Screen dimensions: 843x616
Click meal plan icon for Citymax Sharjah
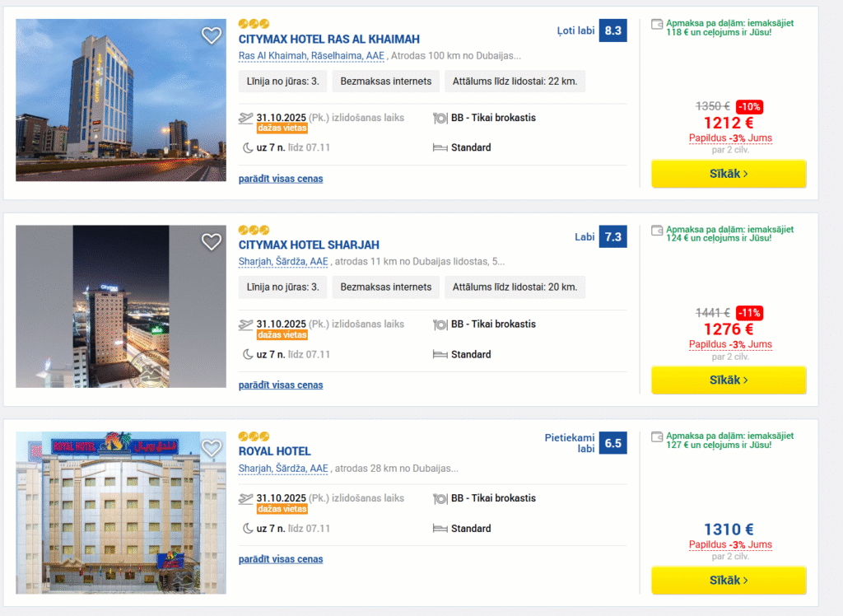coord(440,324)
